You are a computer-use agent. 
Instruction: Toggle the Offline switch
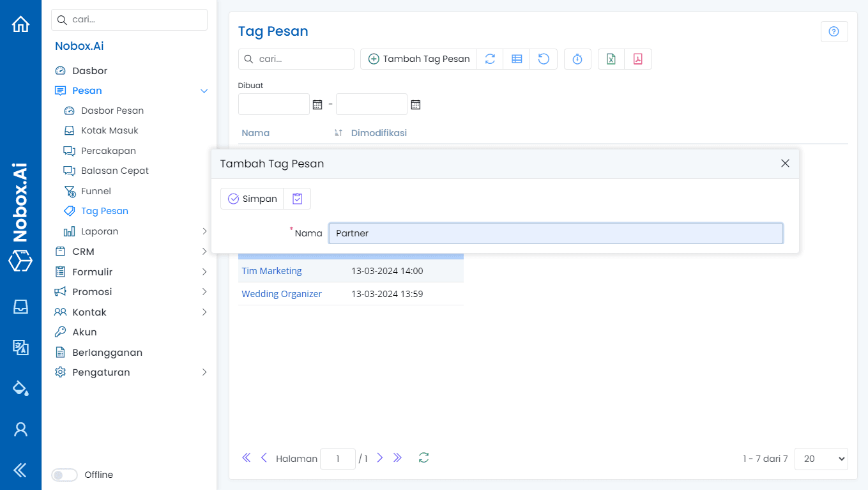64,475
